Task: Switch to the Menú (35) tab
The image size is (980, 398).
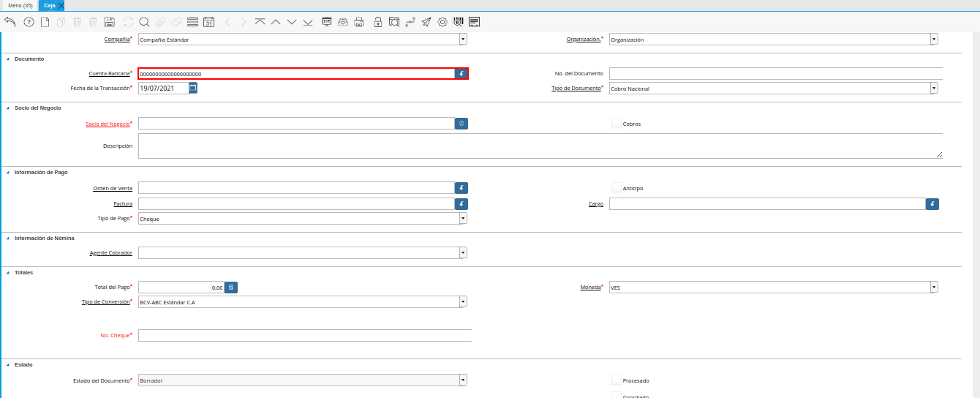Action: click(x=20, y=5)
